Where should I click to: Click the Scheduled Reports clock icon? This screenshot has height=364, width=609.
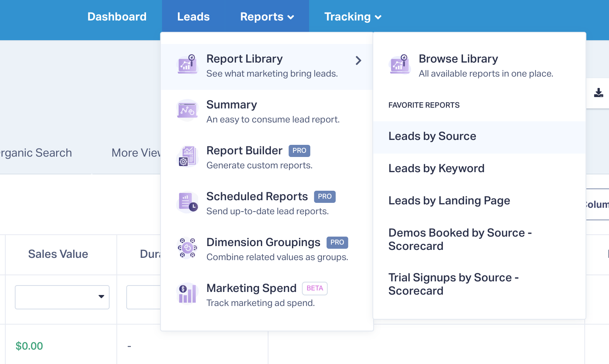pos(187,202)
